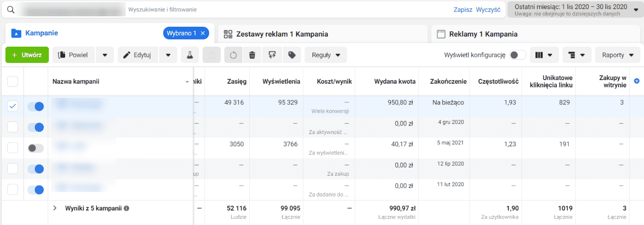Check the row ending 11 lut 2020

(x=13, y=190)
